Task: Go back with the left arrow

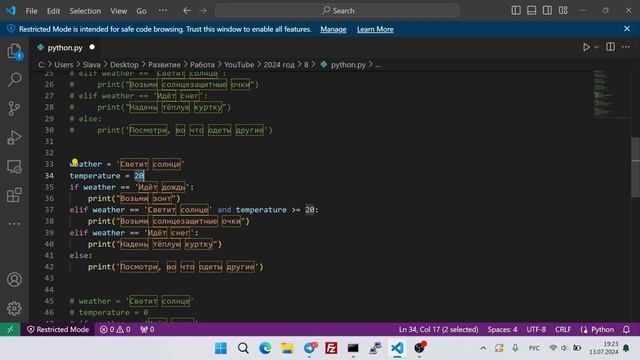Action: coord(187,11)
